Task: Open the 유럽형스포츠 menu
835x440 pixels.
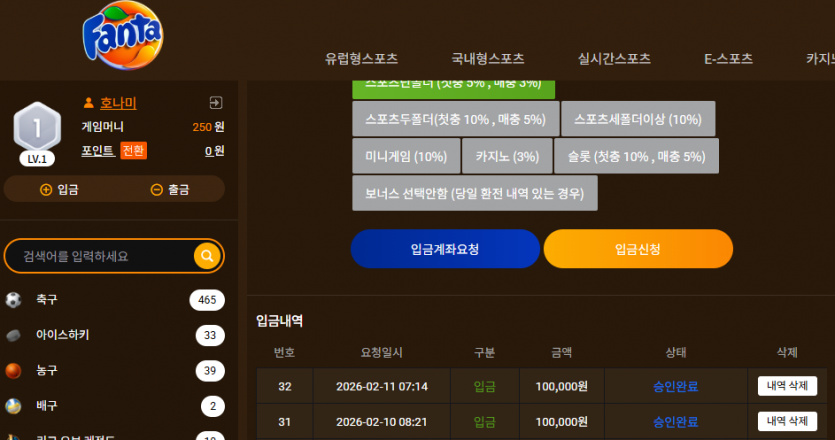Action: click(362, 59)
